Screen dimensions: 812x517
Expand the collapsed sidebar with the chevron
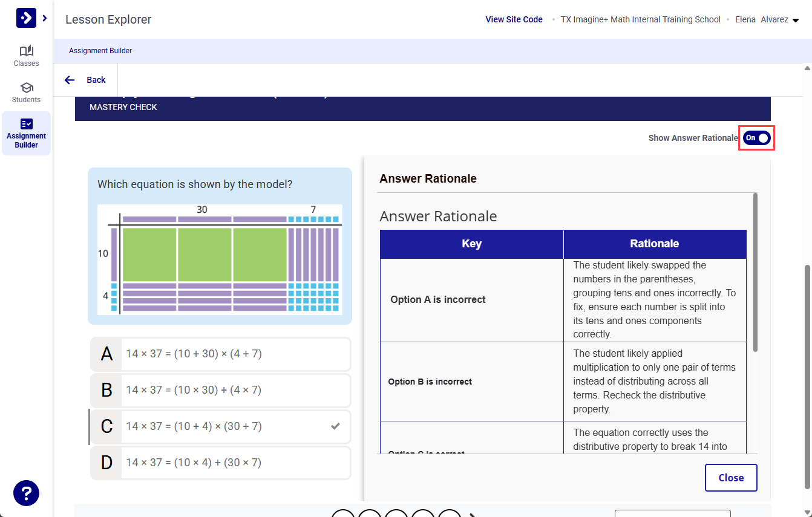tap(43, 18)
